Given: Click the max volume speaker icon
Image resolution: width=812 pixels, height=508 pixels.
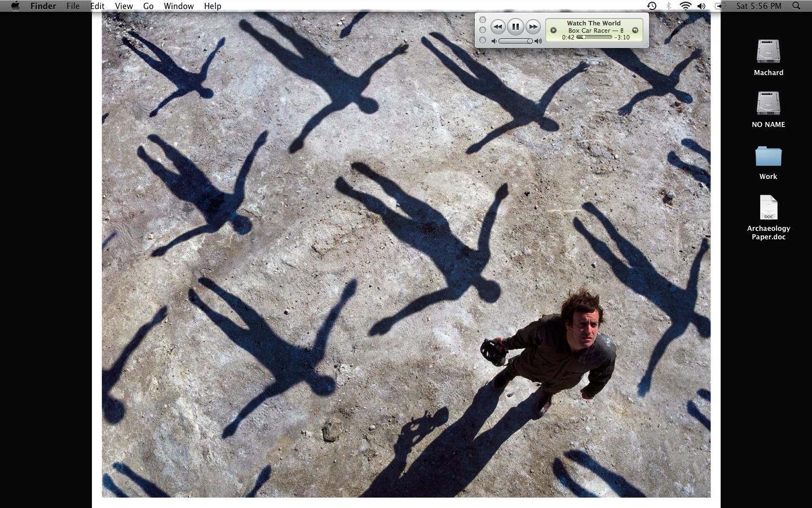Looking at the screenshot, I should pyautogui.click(x=538, y=41).
